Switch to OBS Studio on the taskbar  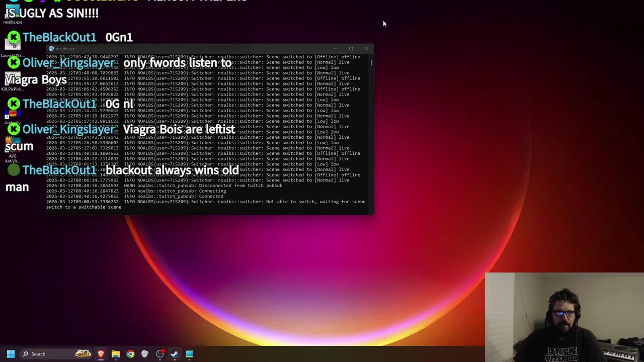pyautogui.click(x=160, y=354)
